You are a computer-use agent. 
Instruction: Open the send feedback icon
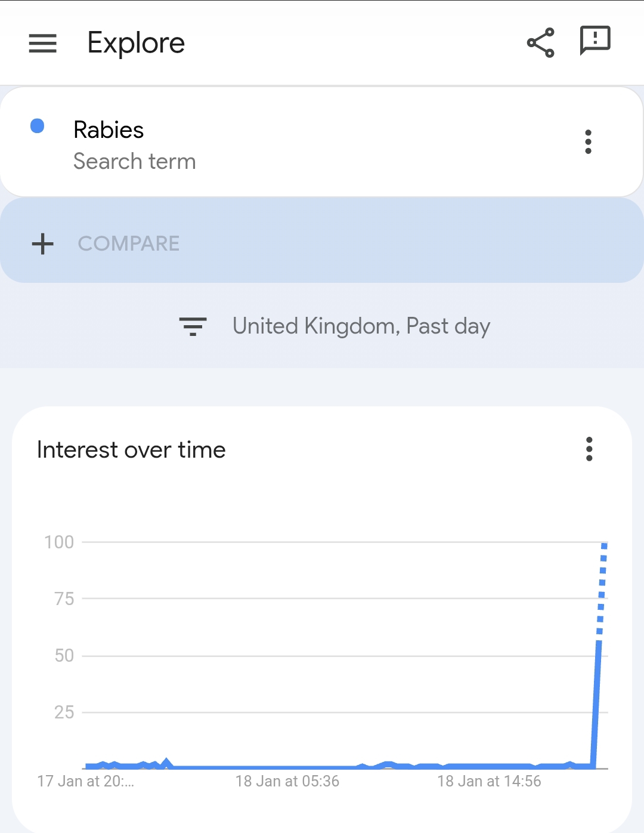(595, 41)
